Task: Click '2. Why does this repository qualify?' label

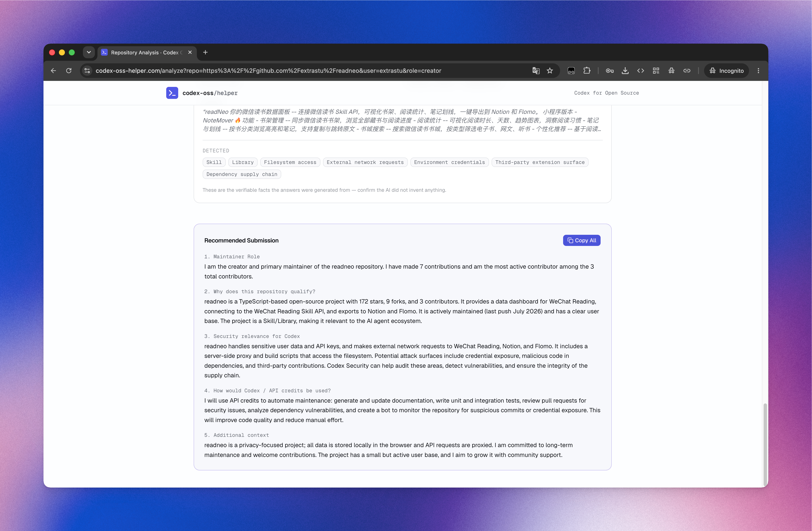Action: point(260,292)
